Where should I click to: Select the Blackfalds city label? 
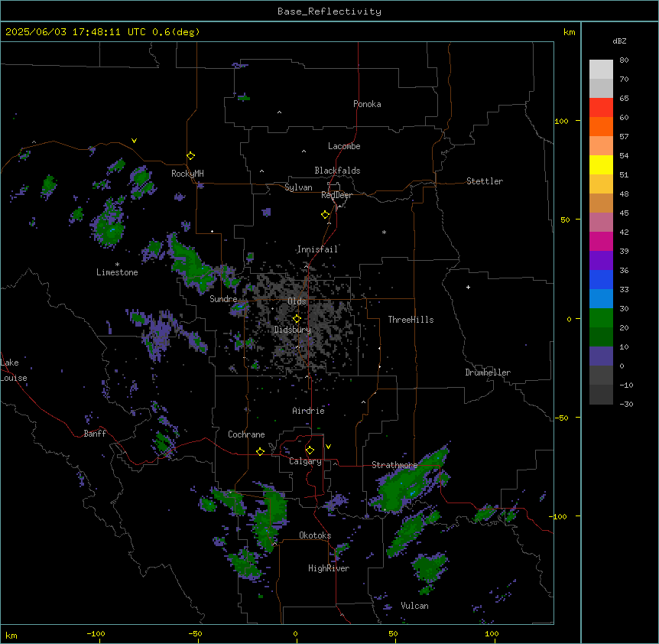pos(337,171)
